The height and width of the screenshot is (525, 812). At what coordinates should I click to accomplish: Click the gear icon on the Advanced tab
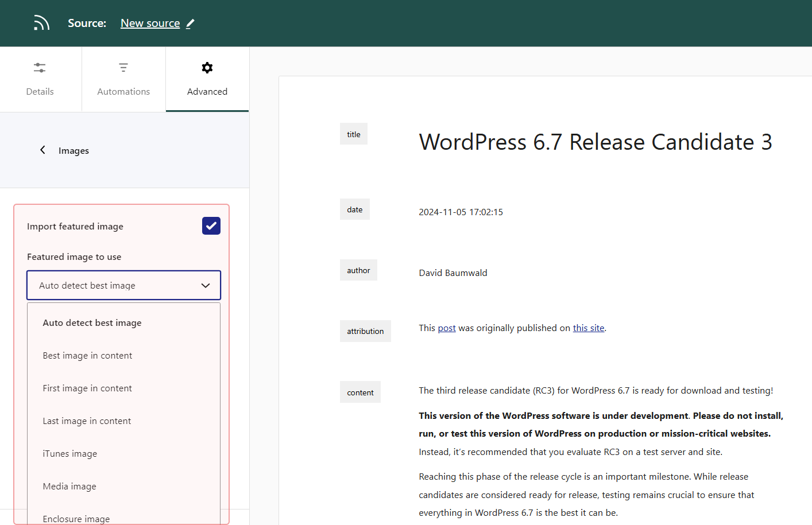[x=207, y=67]
